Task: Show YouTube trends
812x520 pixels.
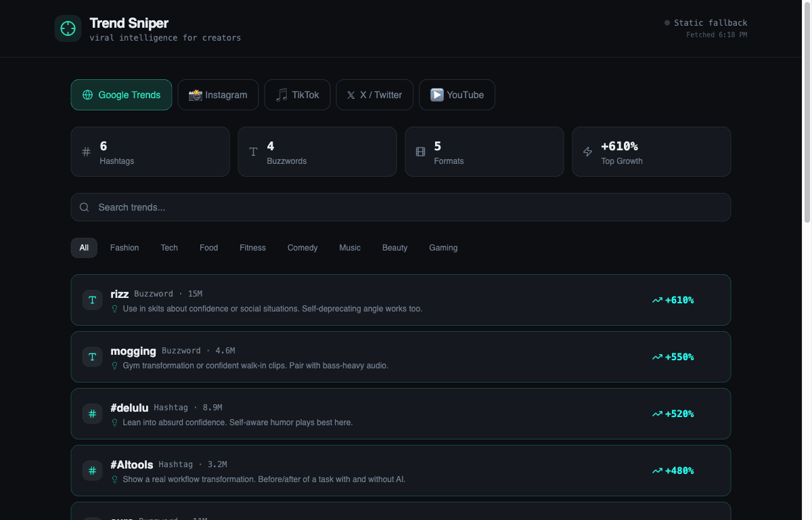Action: [457, 95]
